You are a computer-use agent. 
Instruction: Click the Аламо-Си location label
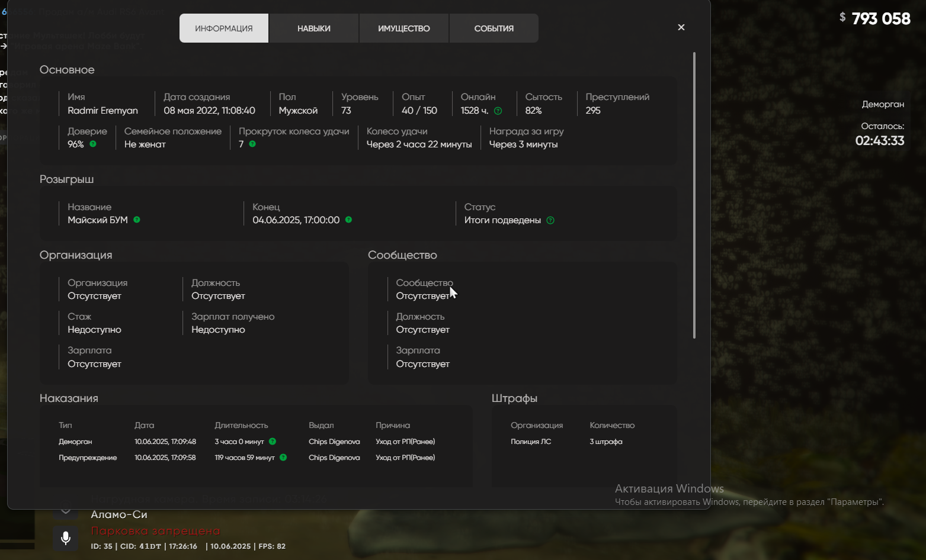click(x=119, y=514)
